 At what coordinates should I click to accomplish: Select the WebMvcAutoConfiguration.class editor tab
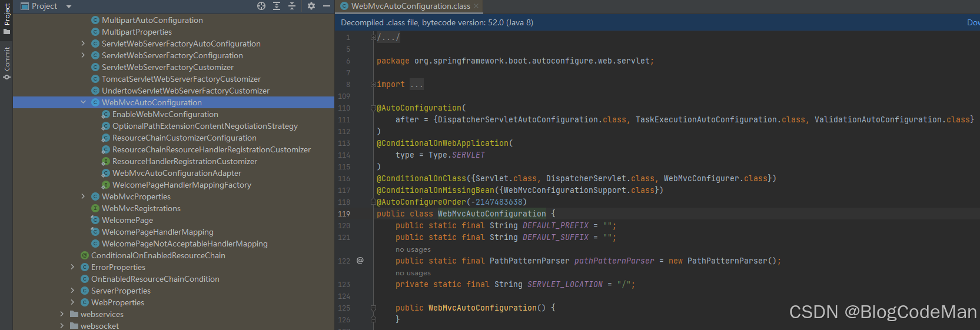pos(410,6)
